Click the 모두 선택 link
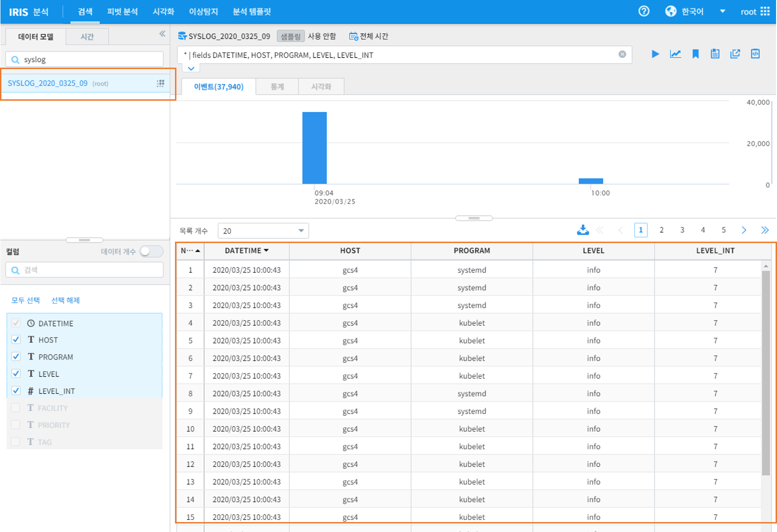This screenshot has width=777, height=532. [26, 300]
